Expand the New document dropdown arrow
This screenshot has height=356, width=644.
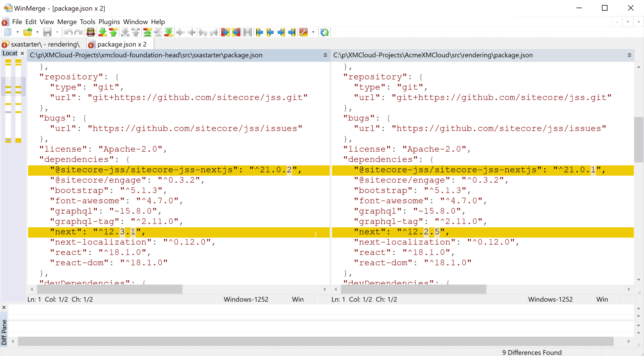17,32
